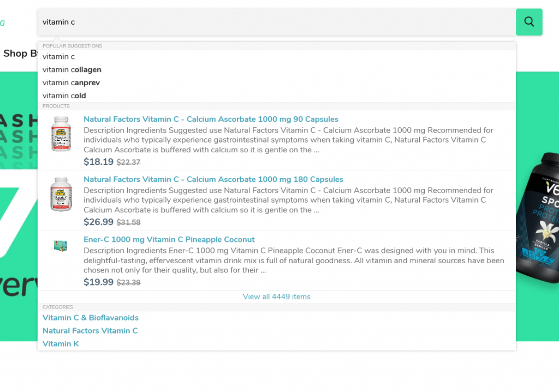Click the 180 Capsules product description text

(x=288, y=200)
